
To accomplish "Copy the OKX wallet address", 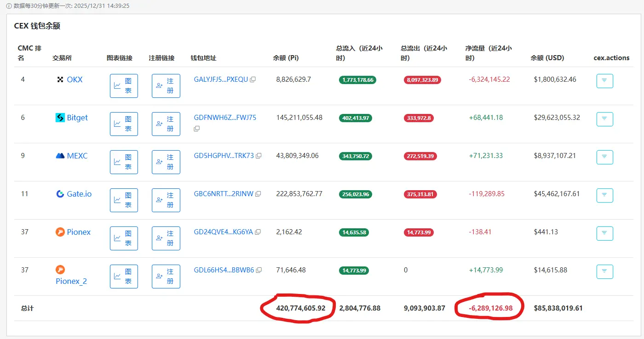I will pyautogui.click(x=253, y=79).
